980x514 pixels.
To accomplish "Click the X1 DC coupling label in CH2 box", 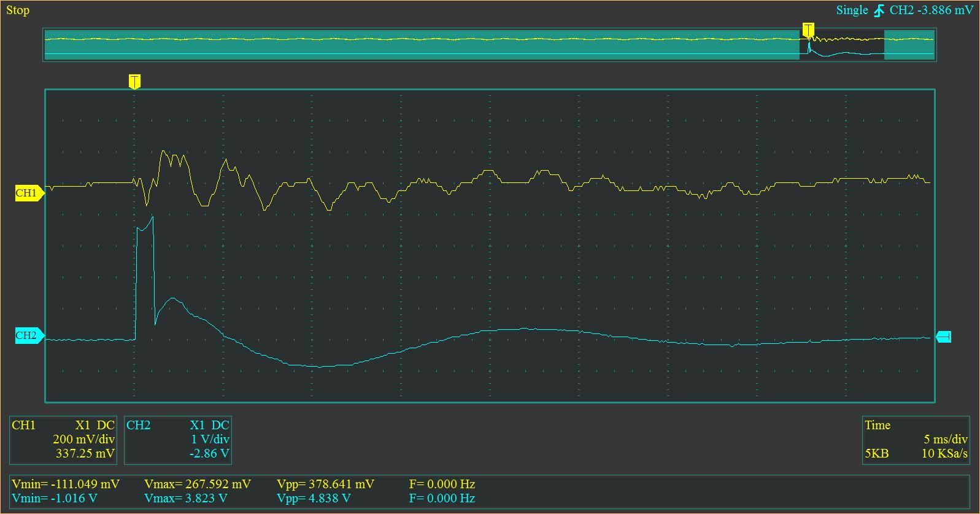I will tap(210, 425).
